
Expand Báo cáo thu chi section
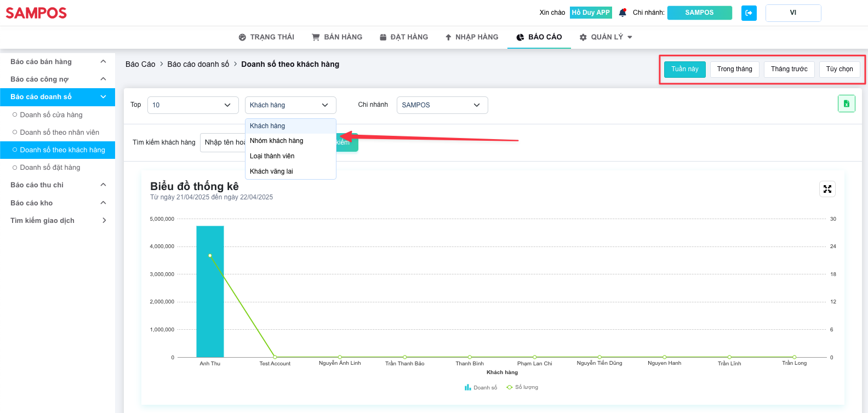pyautogui.click(x=58, y=185)
